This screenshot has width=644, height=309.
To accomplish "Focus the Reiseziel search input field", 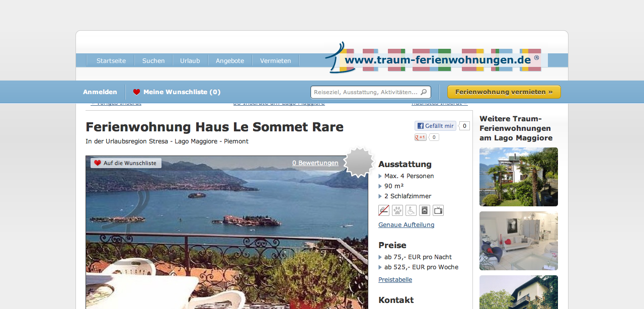I will click(x=366, y=92).
